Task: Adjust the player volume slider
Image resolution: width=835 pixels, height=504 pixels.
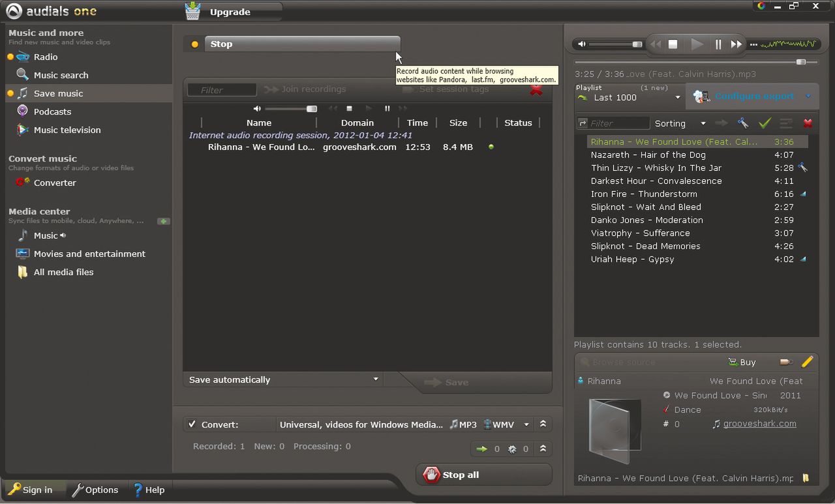Action: (615, 44)
